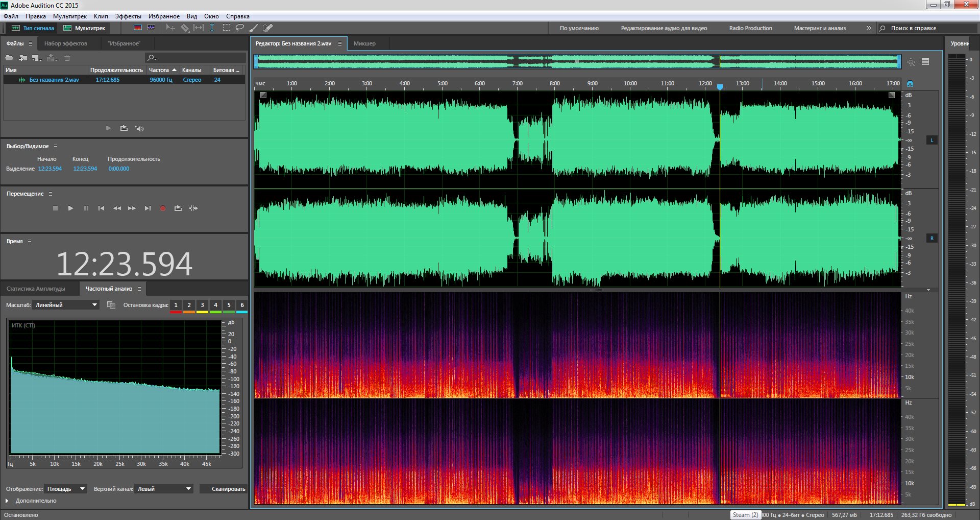
Task: Choose the Spot Healing Brush tool
Action: pyautogui.click(x=268, y=28)
